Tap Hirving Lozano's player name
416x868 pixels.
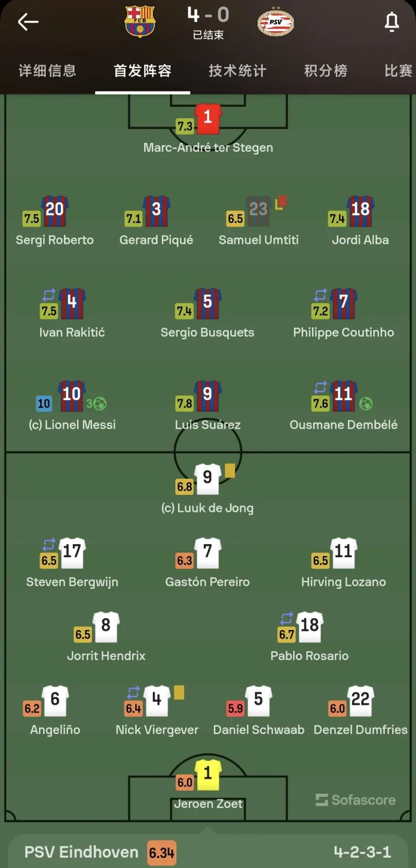[x=343, y=582]
